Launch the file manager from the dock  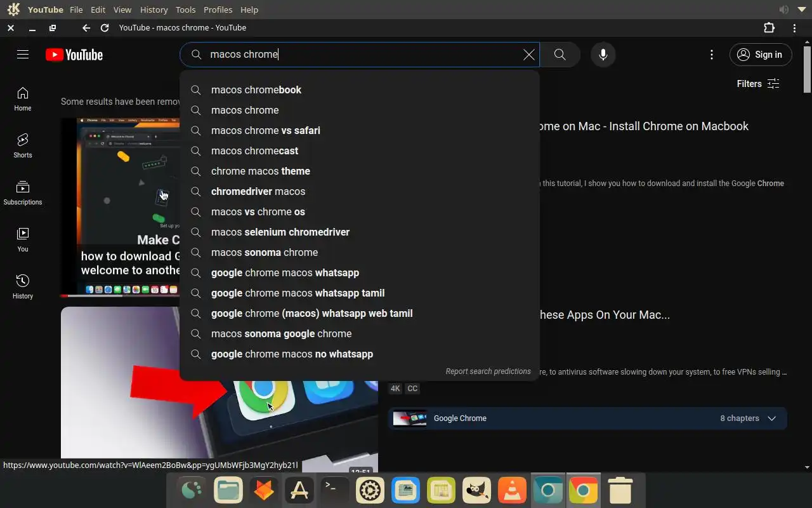(x=228, y=490)
